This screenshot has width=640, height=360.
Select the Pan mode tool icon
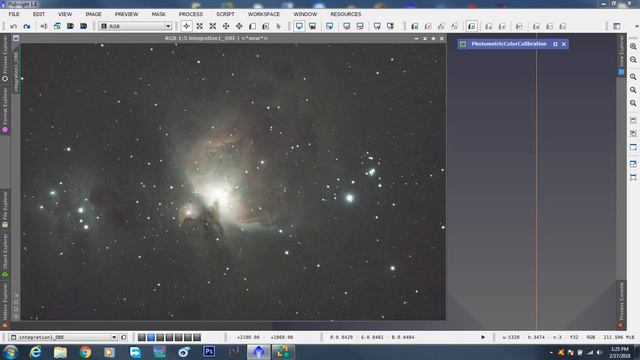(226, 26)
